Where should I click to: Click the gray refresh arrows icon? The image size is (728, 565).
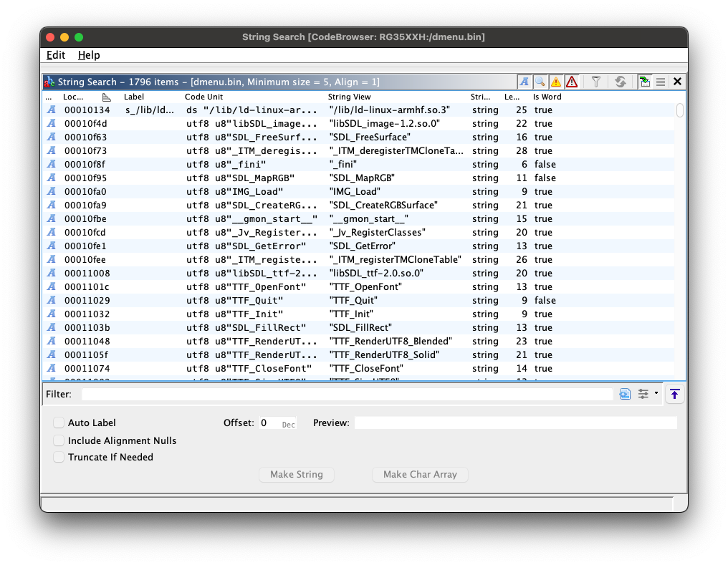click(x=621, y=82)
